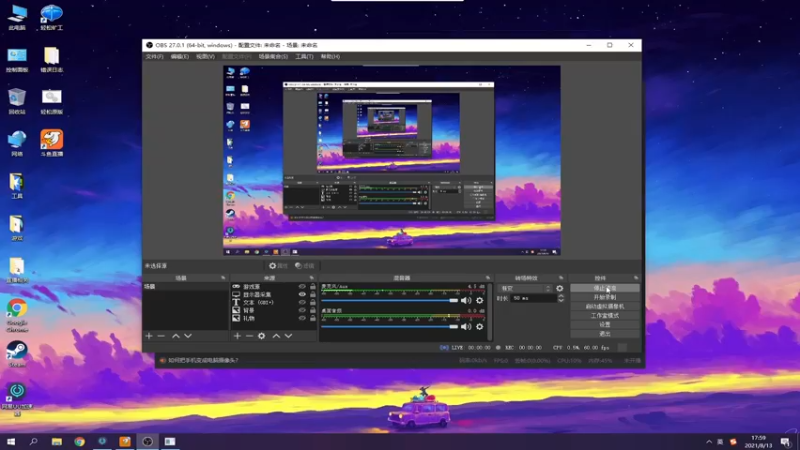This screenshot has height=450, width=800.
Task: Pop out the 来源 dock panel
Action: tap(312, 278)
